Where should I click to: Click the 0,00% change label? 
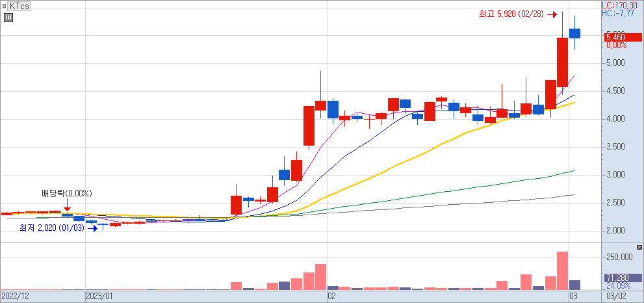(x=617, y=45)
